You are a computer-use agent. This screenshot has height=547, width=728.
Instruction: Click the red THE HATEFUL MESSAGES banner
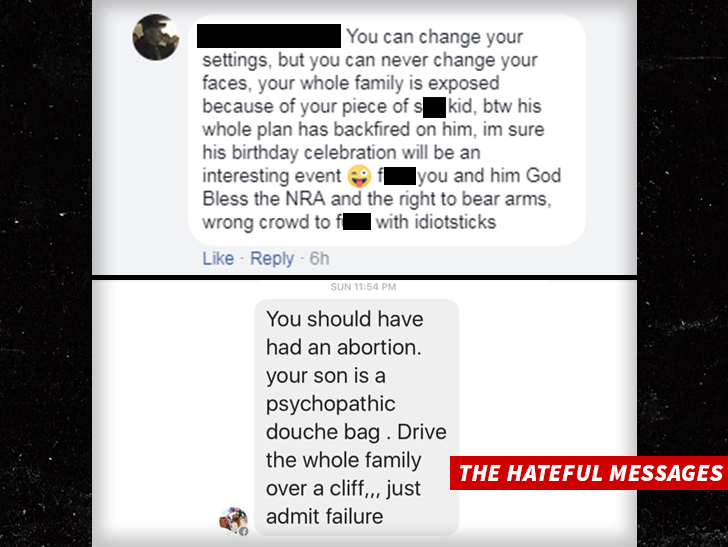(589, 473)
